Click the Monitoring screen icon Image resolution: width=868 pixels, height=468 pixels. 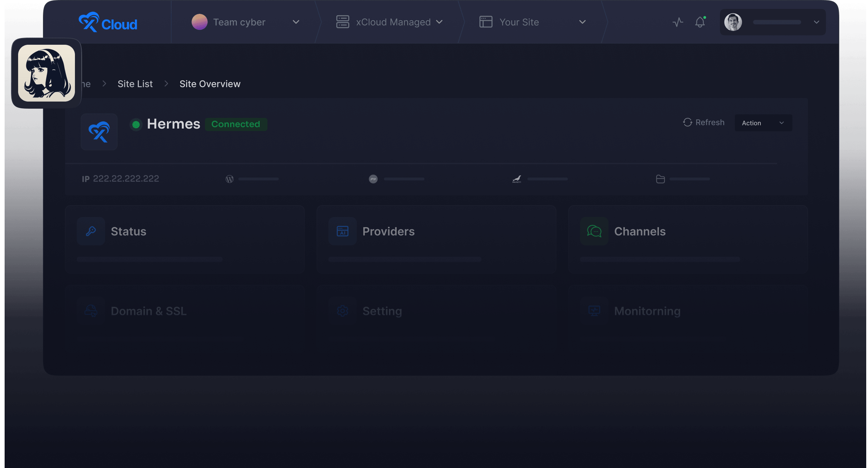[594, 311]
